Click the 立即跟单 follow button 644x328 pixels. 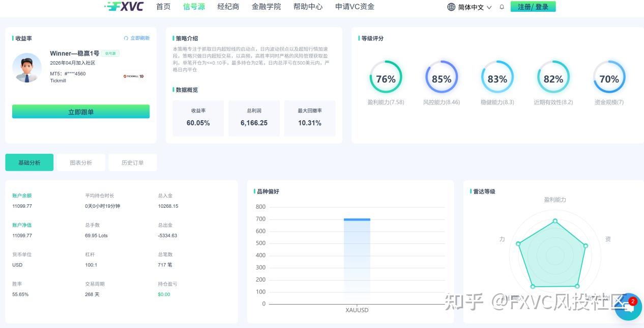(x=81, y=111)
